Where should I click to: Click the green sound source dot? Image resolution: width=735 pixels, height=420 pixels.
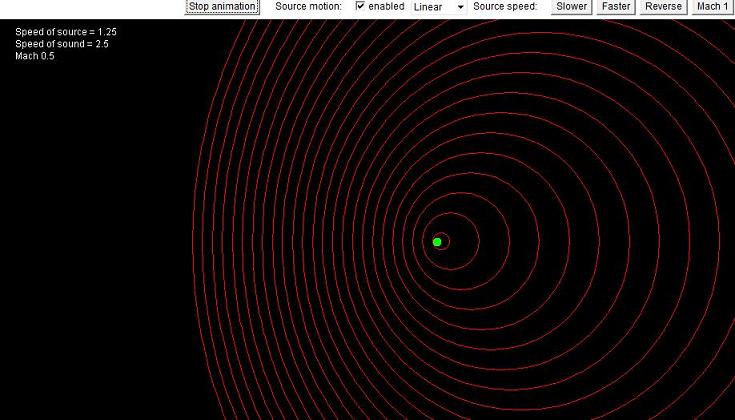(x=437, y=242)
